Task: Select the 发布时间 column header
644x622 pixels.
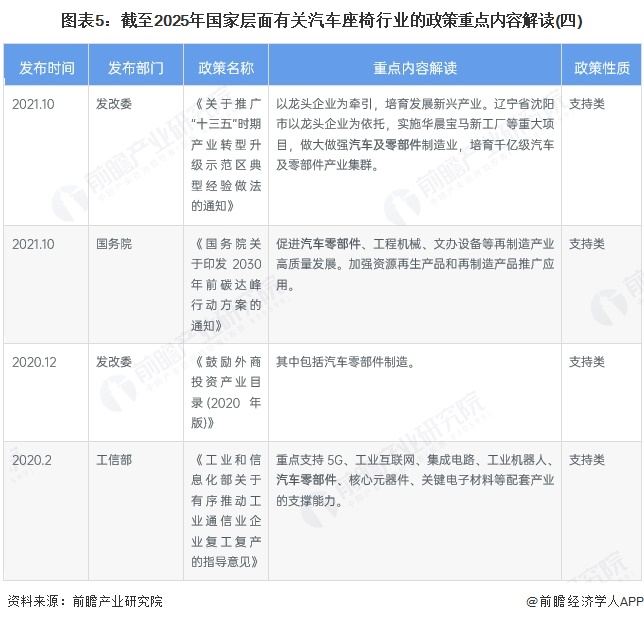Action: pyautogui.click(x=46, y=68)
